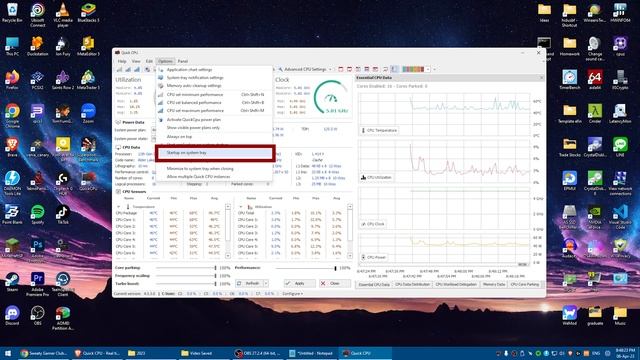640x360 pixels.
Task: Switch to the CPU Data Distribution tab
Action: point(412,284)
